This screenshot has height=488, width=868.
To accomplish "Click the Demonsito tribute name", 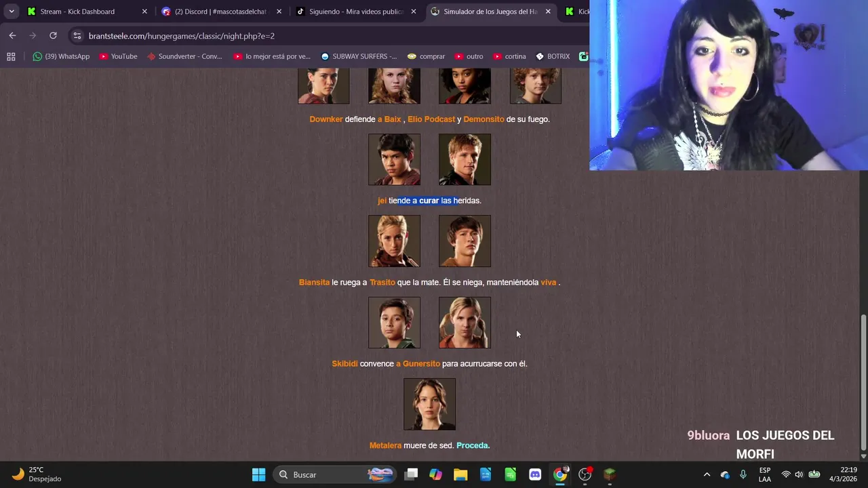I will 484,119.
